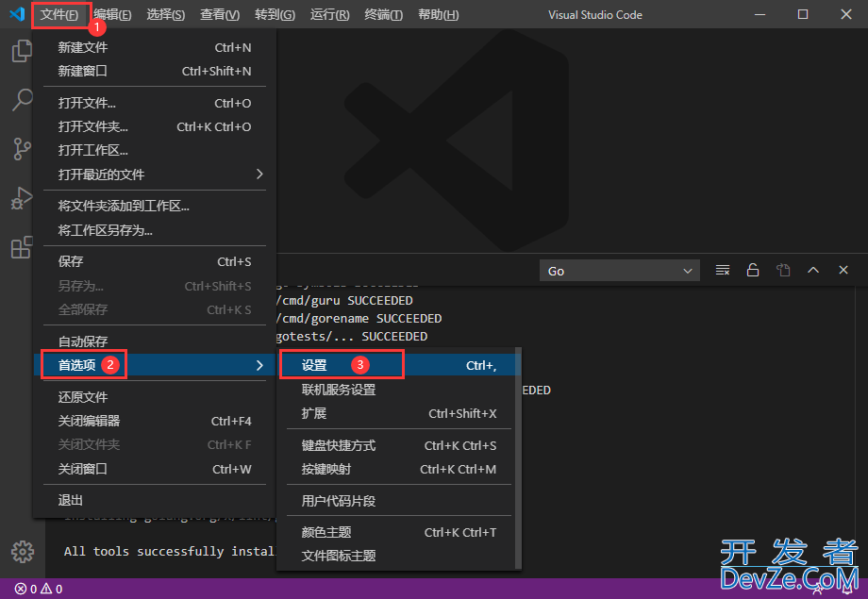868x599 pixels.
Task: Expand 打开最近的文件 submenu
Action: pyautogui.click(x=155, y=175)
